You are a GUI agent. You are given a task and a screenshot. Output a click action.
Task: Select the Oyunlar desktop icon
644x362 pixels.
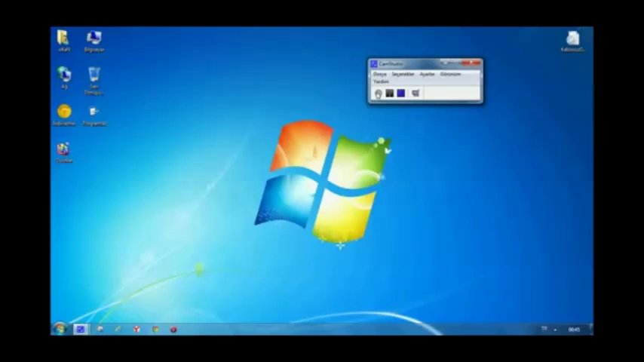[63, 152]
